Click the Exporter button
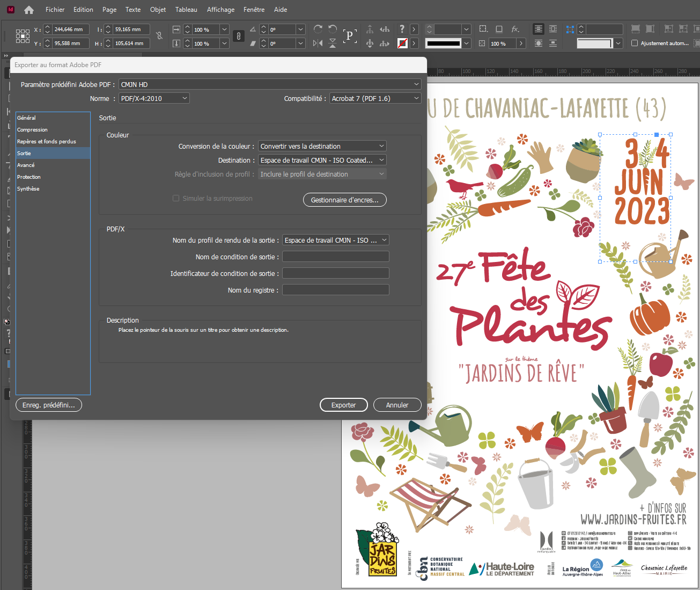700x590 pixels. (343, 405)
